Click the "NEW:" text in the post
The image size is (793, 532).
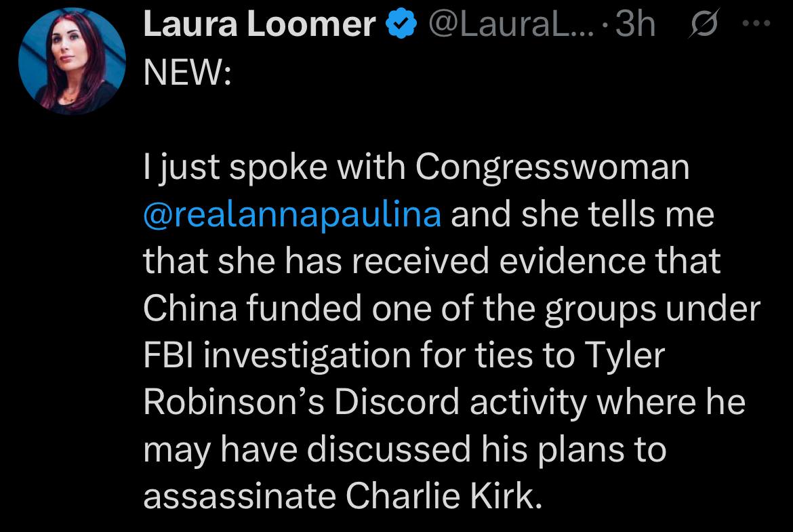(187, 72)
